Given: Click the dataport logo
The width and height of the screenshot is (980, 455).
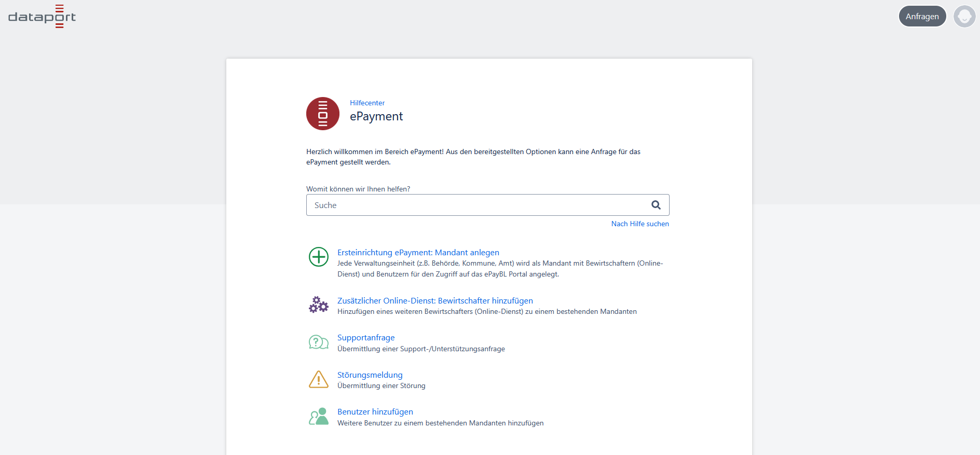Looking at the screenshot, I should (x=42, y=17).
